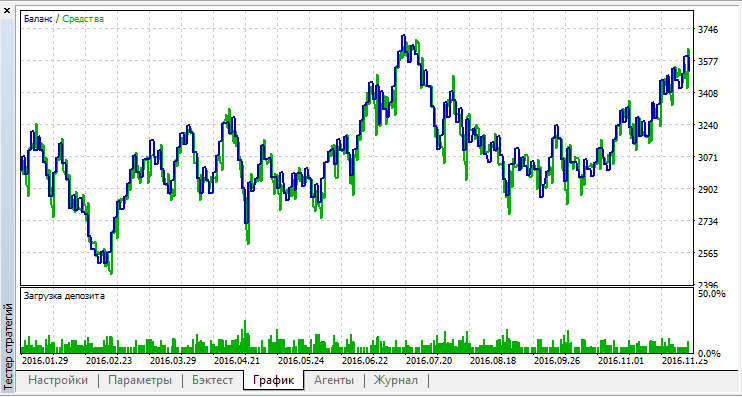The image size is (742, 397).
Task: Click the 2016.08.18 date label
Action: click(493, 361)
